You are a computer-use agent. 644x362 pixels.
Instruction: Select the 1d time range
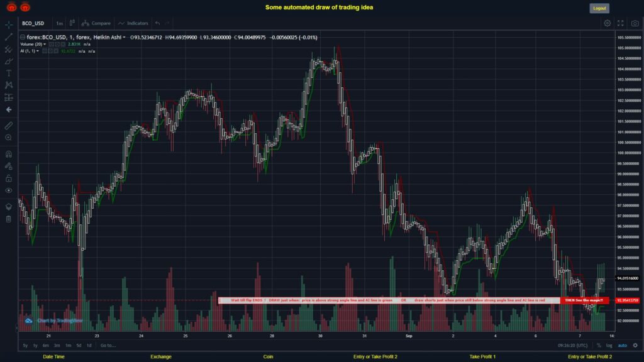89,346
